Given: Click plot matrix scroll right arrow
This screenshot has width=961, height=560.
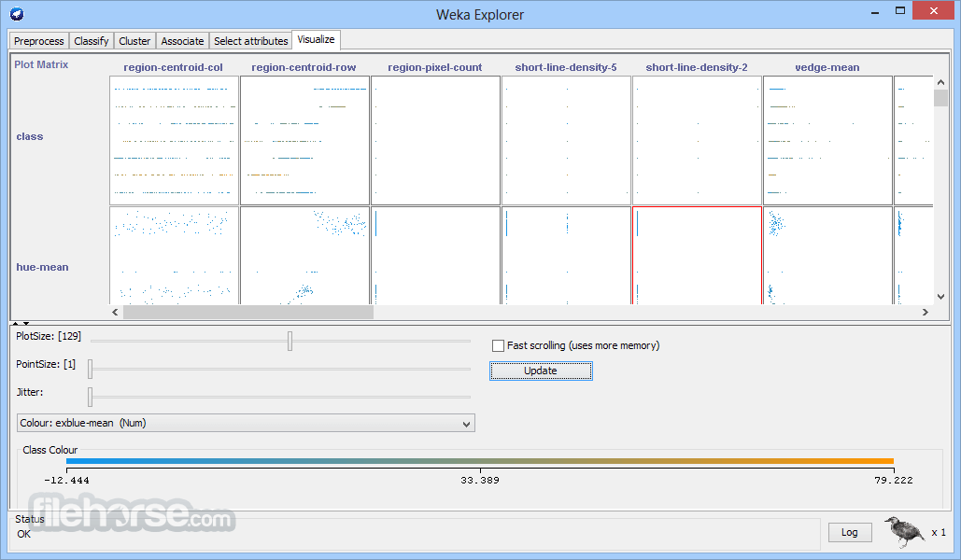Looking at the screenshot, I should click(x=926, y=312).
